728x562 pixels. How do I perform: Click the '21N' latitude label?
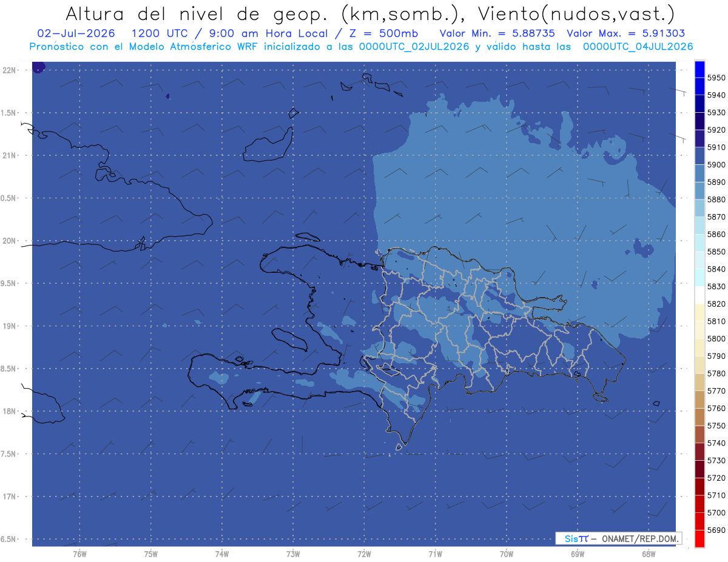tap(10, 156)
